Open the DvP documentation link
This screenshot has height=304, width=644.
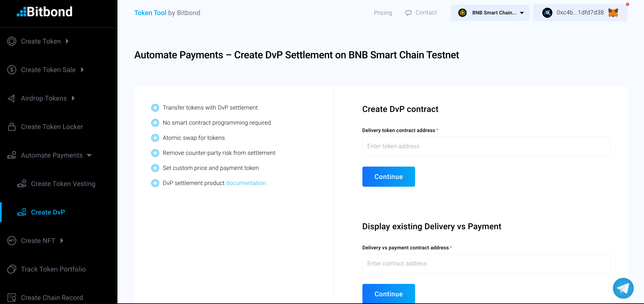click(x=246, y=183)
